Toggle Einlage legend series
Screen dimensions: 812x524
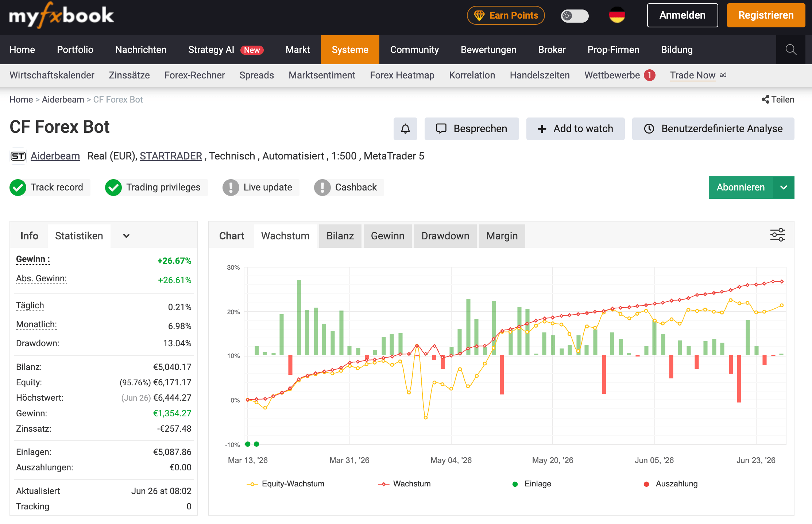[532, 484]
